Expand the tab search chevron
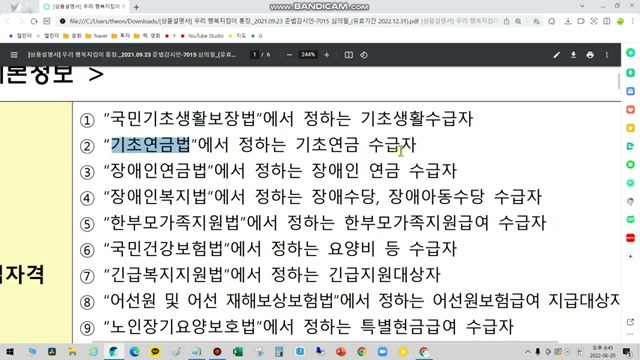This screenshot has height=360, width=640. 582,6
